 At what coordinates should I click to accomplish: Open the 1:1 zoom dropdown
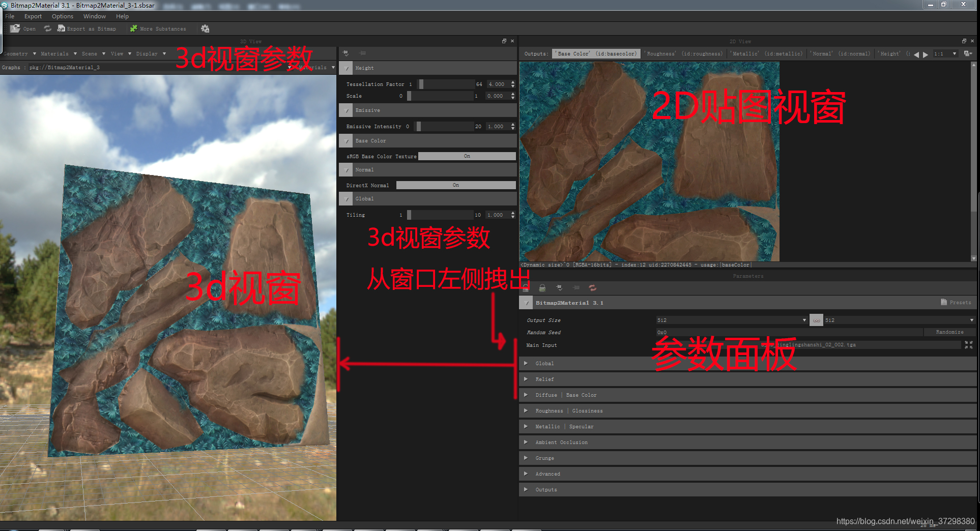[945, 54]
